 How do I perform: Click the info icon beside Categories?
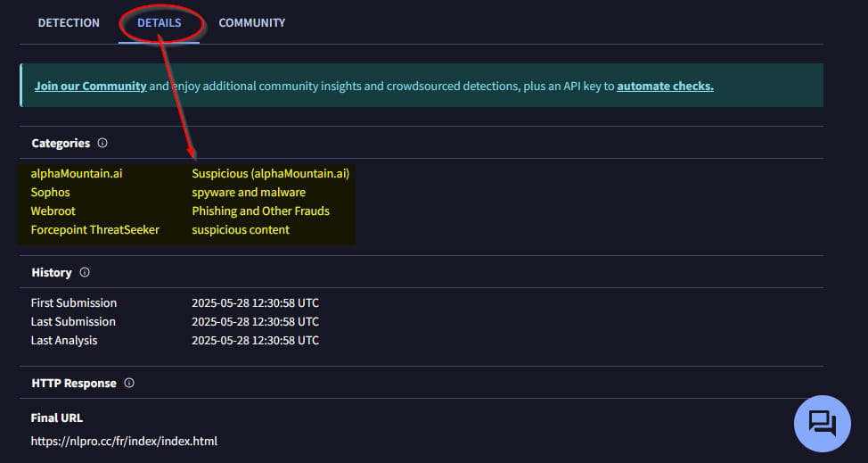[x=102, y=143]
